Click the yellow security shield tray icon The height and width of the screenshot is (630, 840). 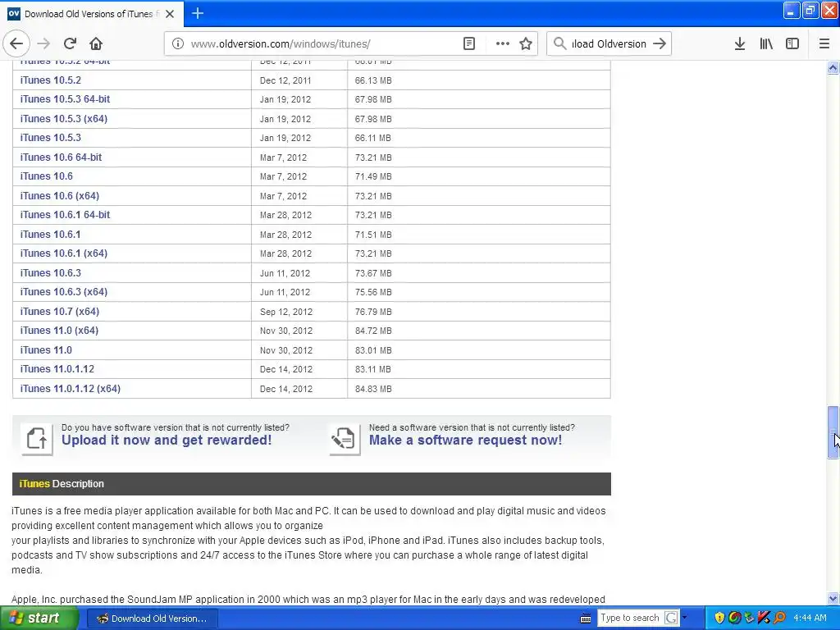[719, 618]
